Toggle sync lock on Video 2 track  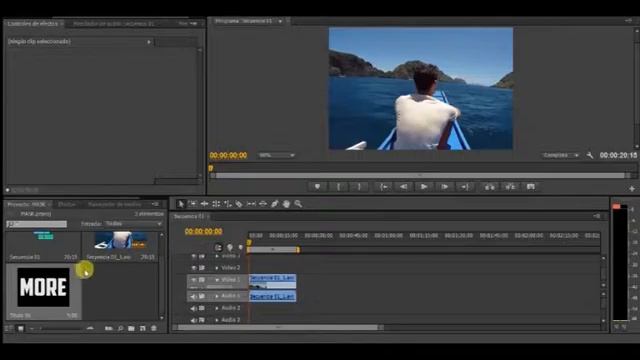[x=202, y=268]
